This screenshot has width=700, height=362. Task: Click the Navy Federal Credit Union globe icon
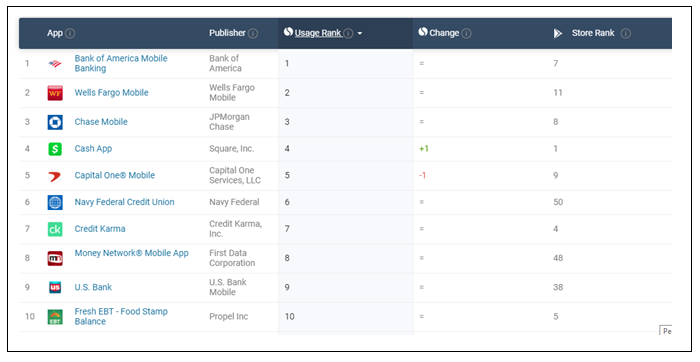[x=55, y=202]
